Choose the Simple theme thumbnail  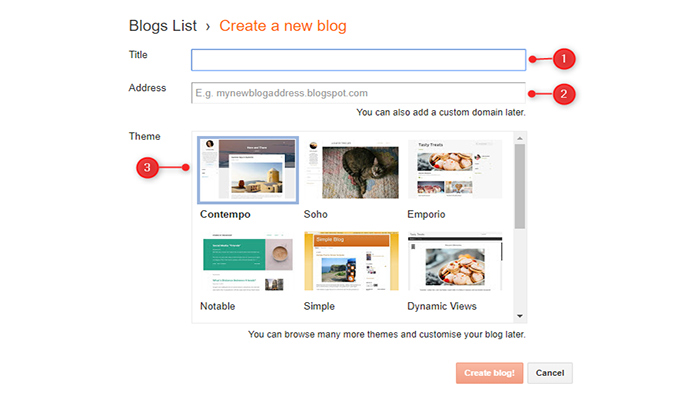point(351,262)
